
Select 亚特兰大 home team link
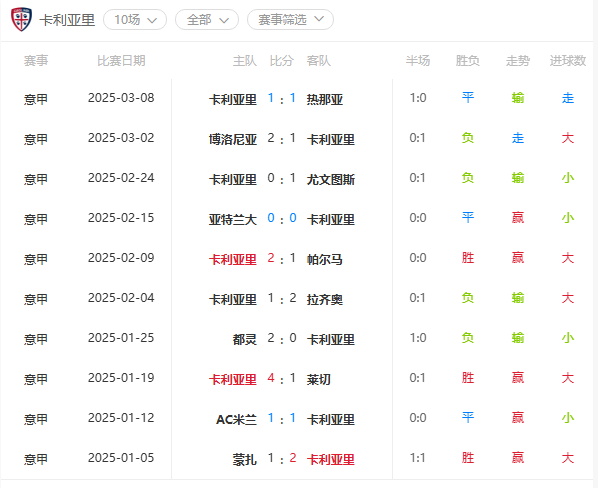coord(233,220)
